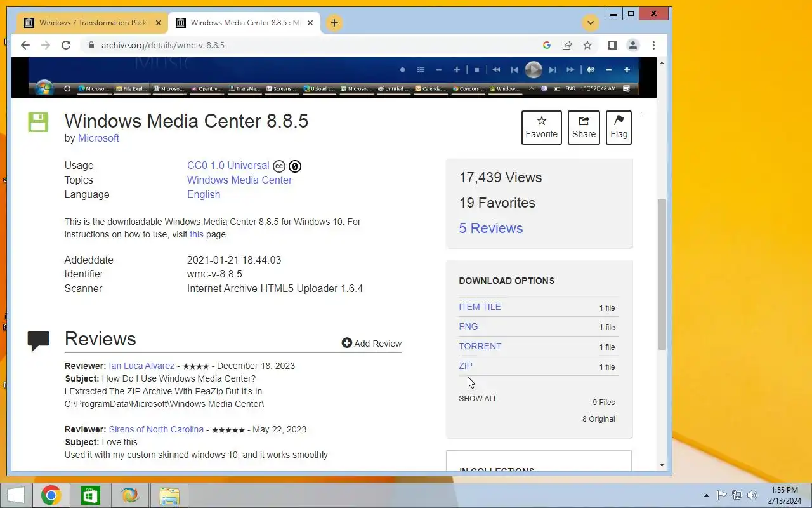Open File Explorer from the taskbar
This screenshot has width=812, height=508.
(x=169, y=495)
